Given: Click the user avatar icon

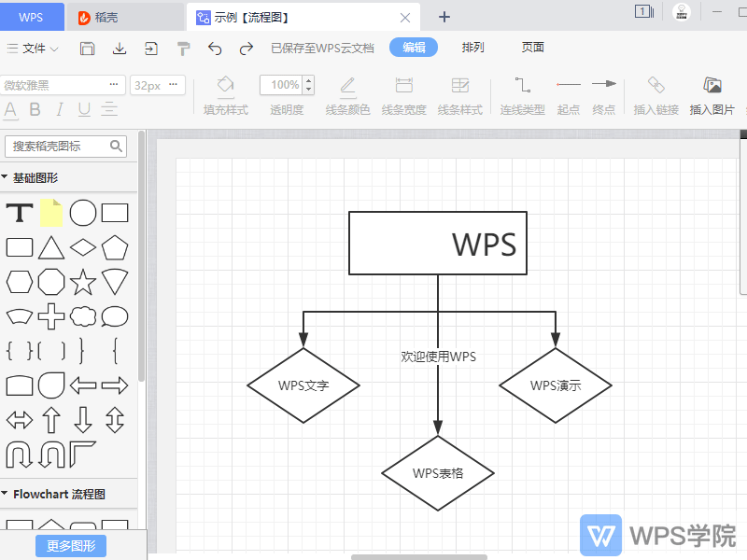Looking at the screenshot, I should (x=682, y=12).
